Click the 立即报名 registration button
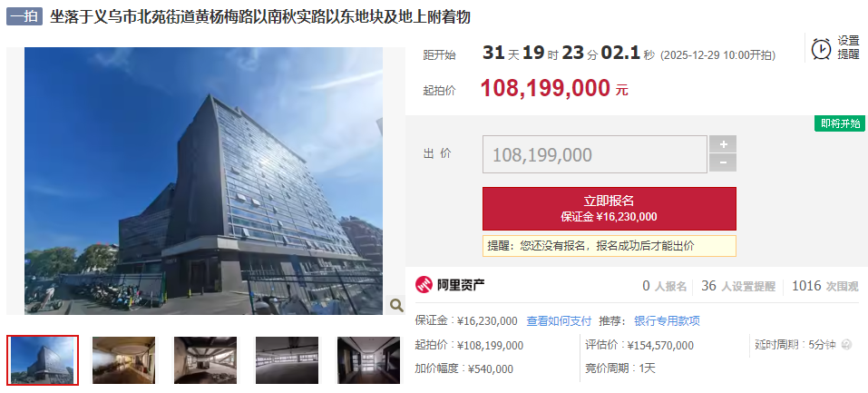This screenshot has height=393, width=868. click(x=609, y=209)
